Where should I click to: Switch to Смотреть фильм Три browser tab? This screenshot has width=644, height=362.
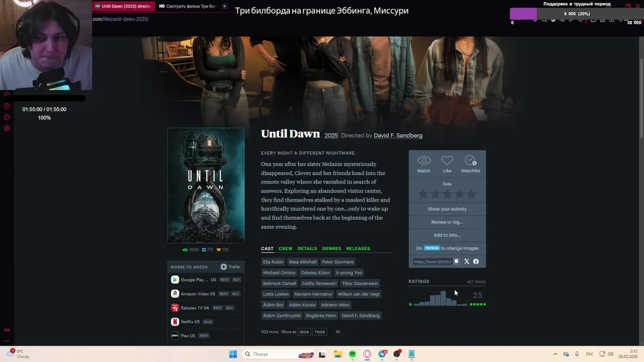[x=187, y=6]
